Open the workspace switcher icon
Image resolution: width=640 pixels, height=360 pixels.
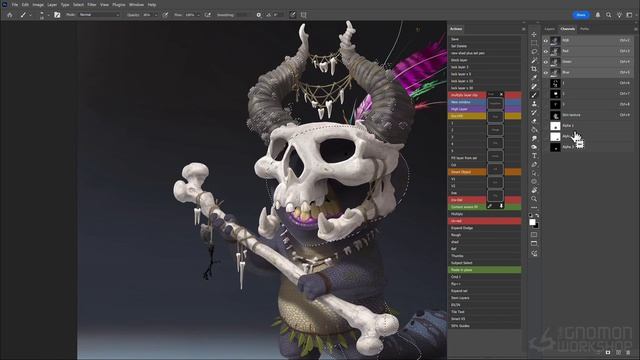tap(629, 15)
